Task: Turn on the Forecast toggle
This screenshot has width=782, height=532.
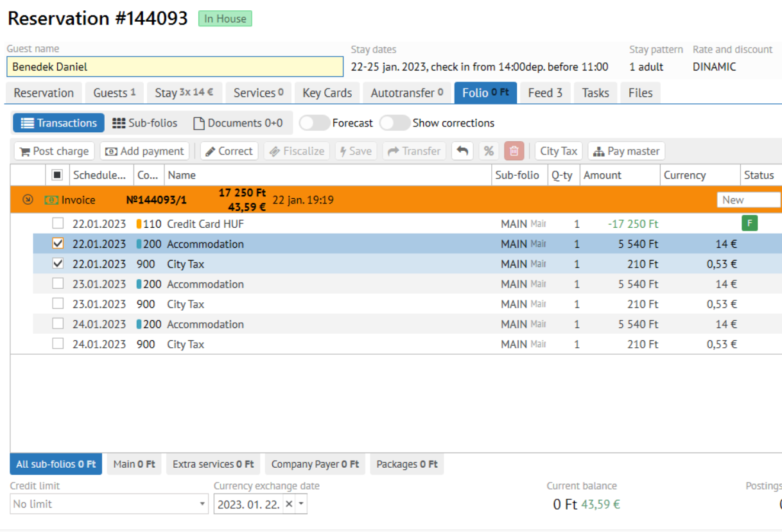Action: 315,123
